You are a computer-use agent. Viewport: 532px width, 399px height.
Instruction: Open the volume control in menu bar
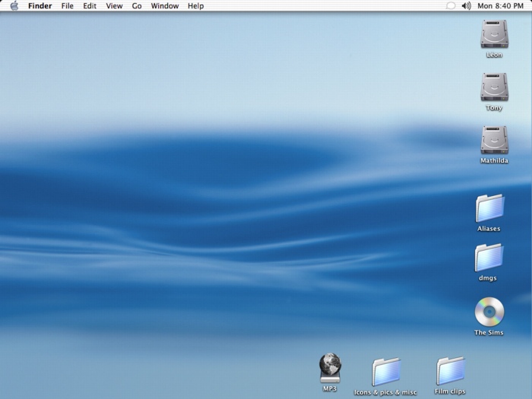(466, 6)
